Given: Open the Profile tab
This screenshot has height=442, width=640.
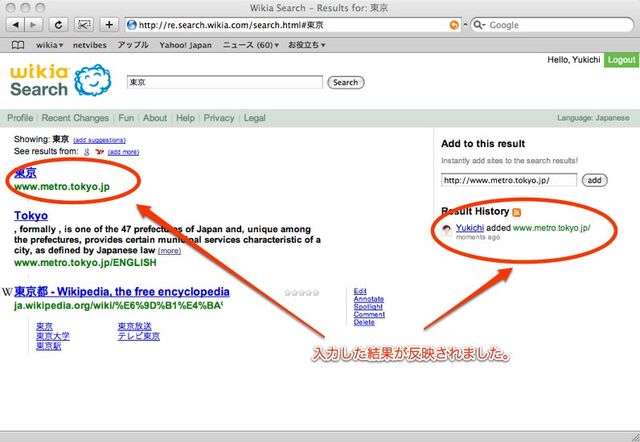Looking at the screenshot, I should coord(20,118).
